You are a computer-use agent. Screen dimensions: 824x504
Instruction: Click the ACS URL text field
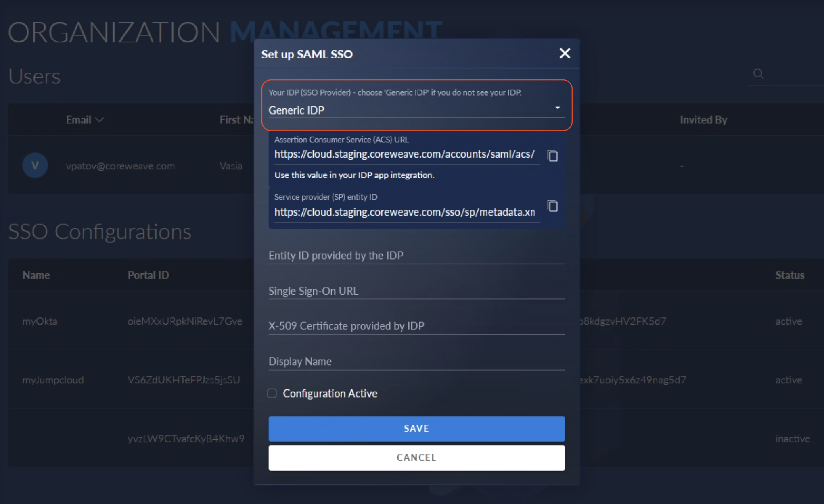(x=407, y=154)
